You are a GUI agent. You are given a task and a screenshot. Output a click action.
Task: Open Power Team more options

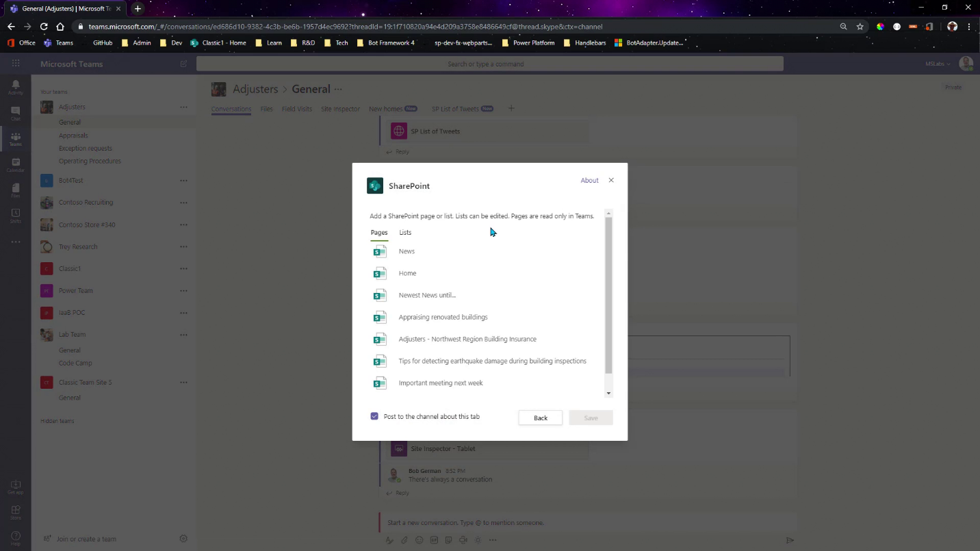[183, 291]
